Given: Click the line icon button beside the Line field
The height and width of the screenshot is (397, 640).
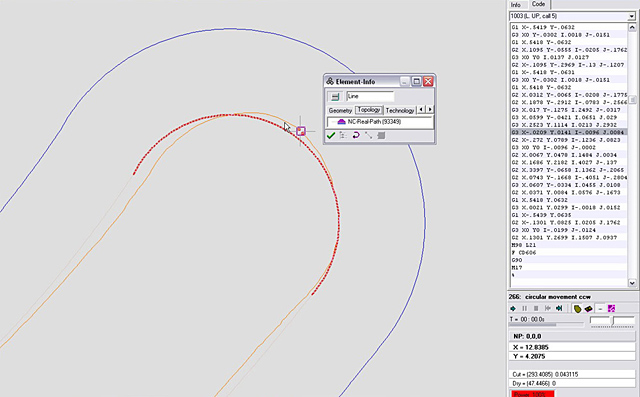Looking at the screenshot, I should [x=335, y=97].
